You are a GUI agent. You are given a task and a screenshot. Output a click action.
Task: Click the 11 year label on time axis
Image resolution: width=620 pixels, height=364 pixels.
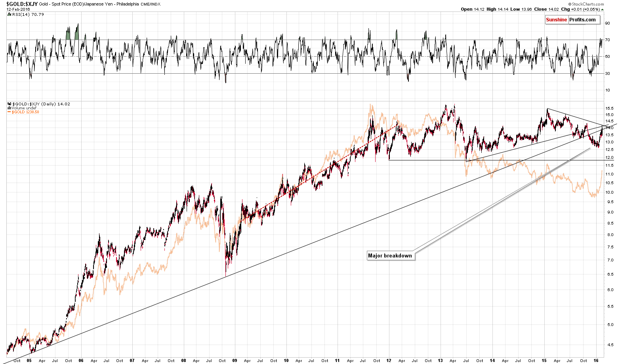(338, 361)
